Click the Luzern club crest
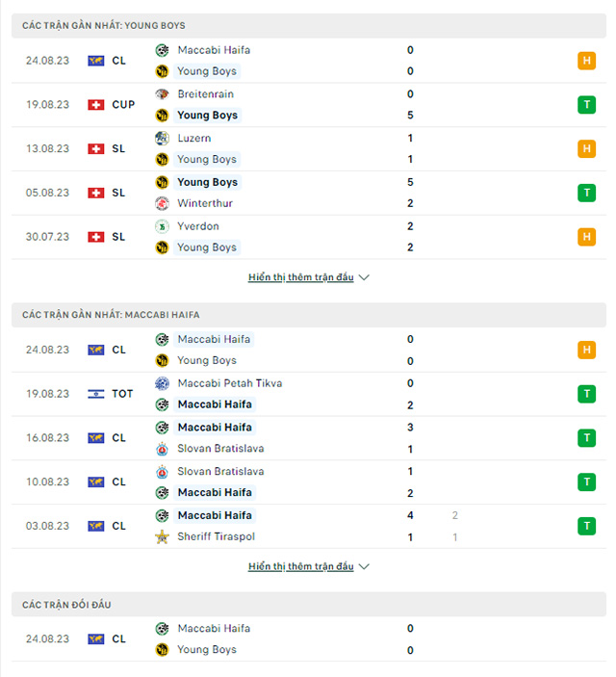 [162, 138]
